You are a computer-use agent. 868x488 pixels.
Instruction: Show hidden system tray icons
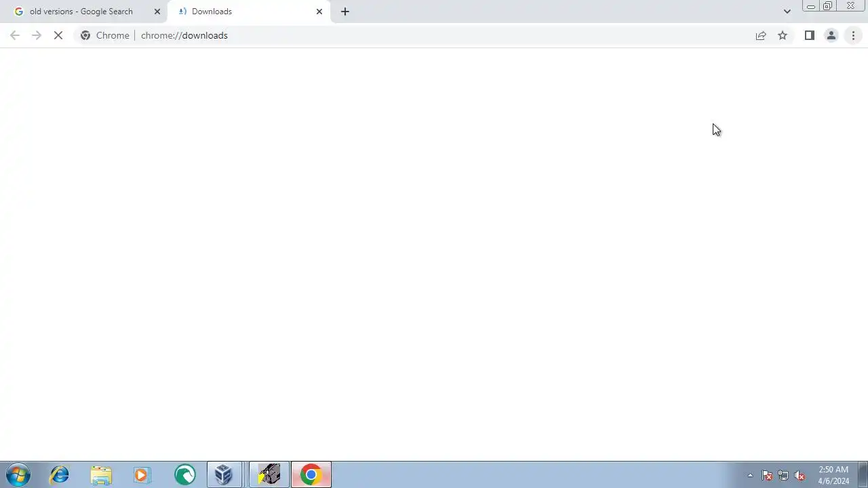coord(750,475)
